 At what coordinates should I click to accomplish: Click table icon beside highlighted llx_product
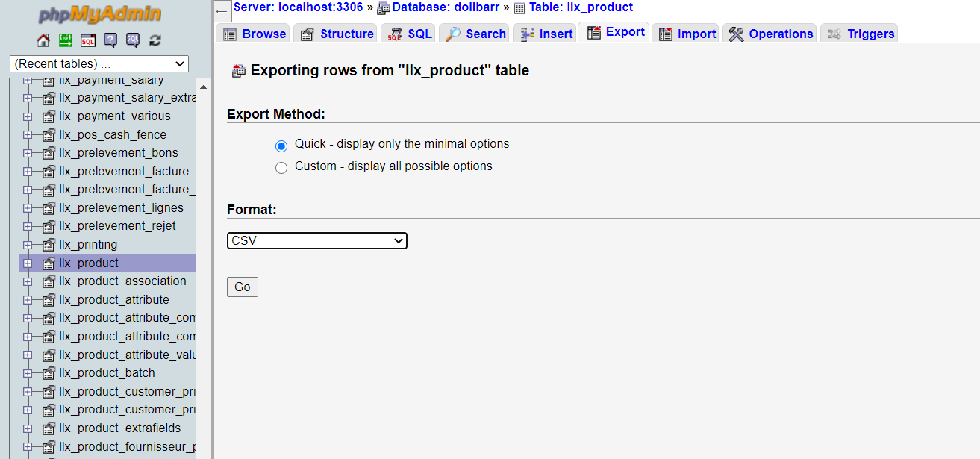click(x=49, y=263)
